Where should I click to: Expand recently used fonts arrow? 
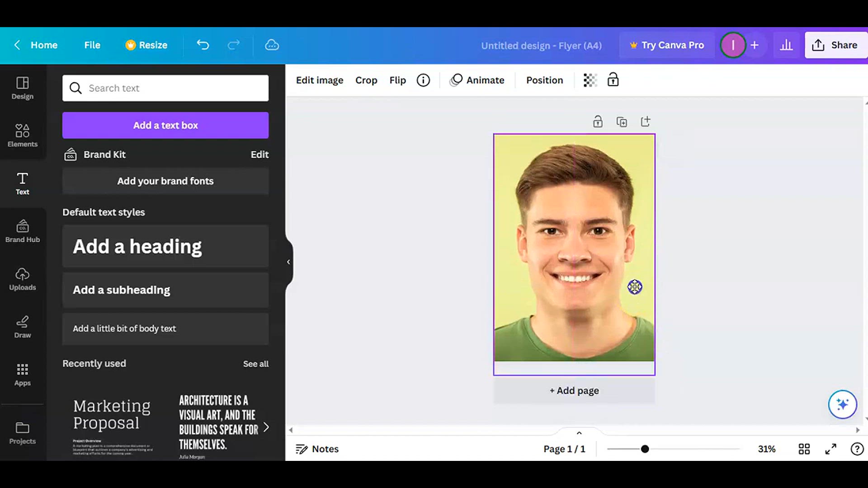pyautogui.click(x=266, y=427)
